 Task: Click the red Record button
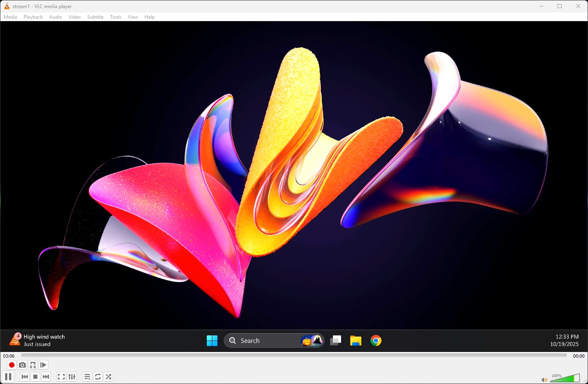[x=12, y=365]
